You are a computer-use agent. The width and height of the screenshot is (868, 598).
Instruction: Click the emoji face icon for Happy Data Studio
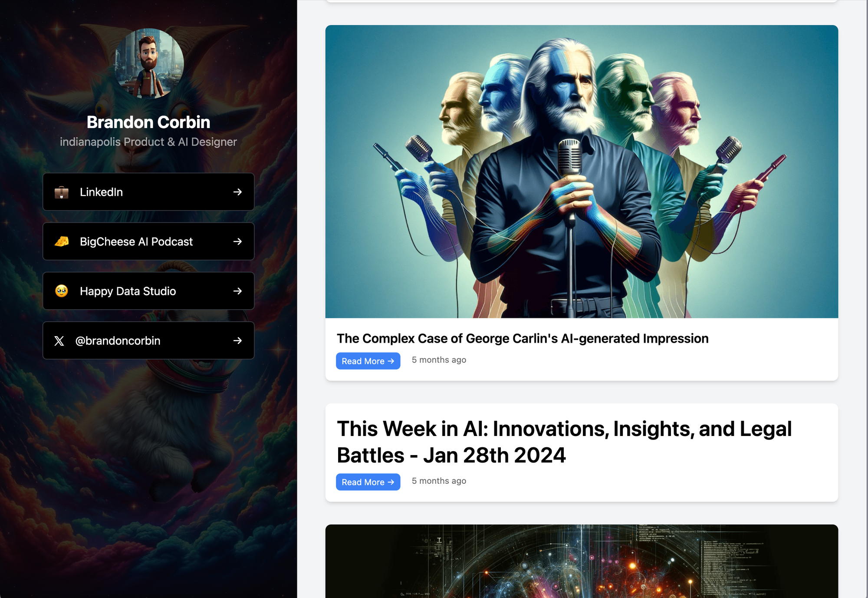pos(62,291)
